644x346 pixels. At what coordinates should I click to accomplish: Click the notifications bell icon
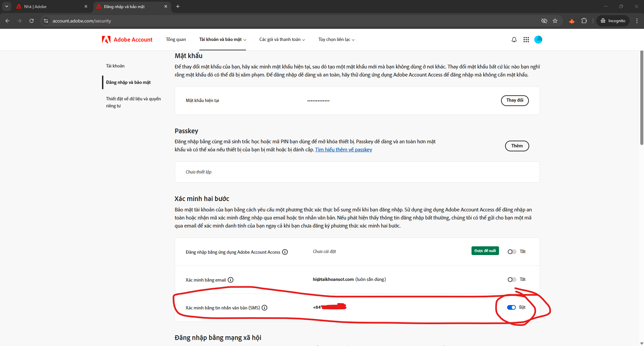pyautogui.click(x=514, y=40)
